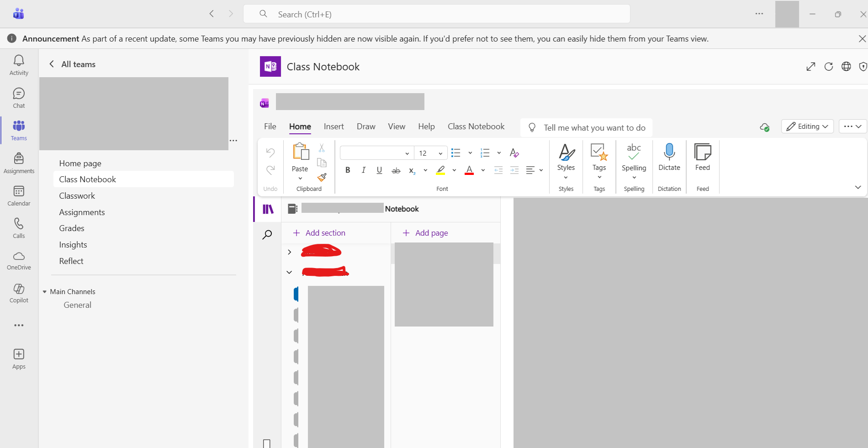Screen dimensions: 868x448
Task: Toggle Dictate microphone on
Action: coord(669,158)
